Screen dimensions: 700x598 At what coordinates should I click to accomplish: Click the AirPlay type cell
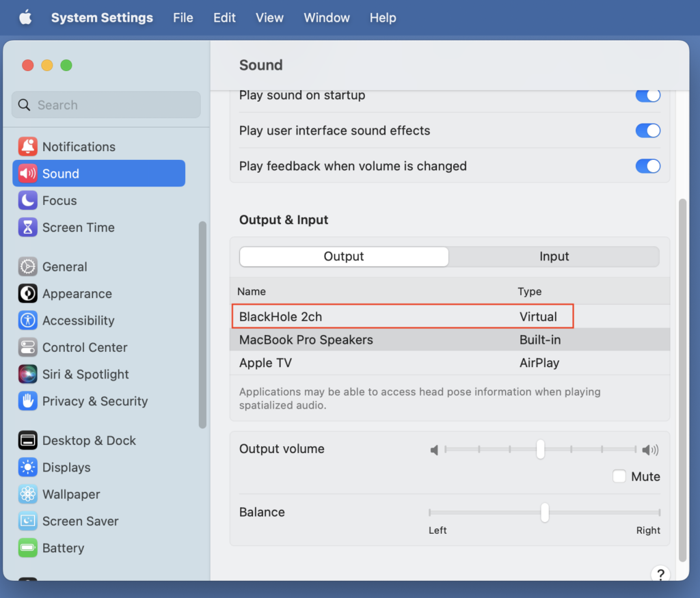coord(539,363)
